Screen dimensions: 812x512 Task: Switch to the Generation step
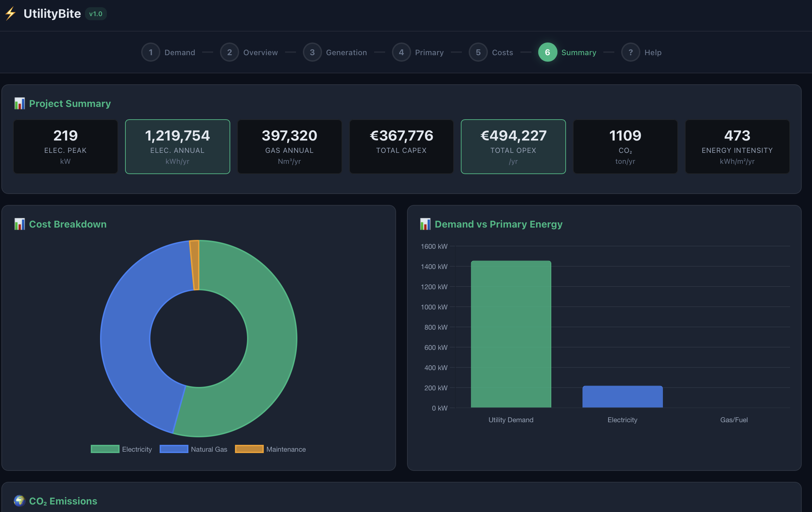coord(335,52)
